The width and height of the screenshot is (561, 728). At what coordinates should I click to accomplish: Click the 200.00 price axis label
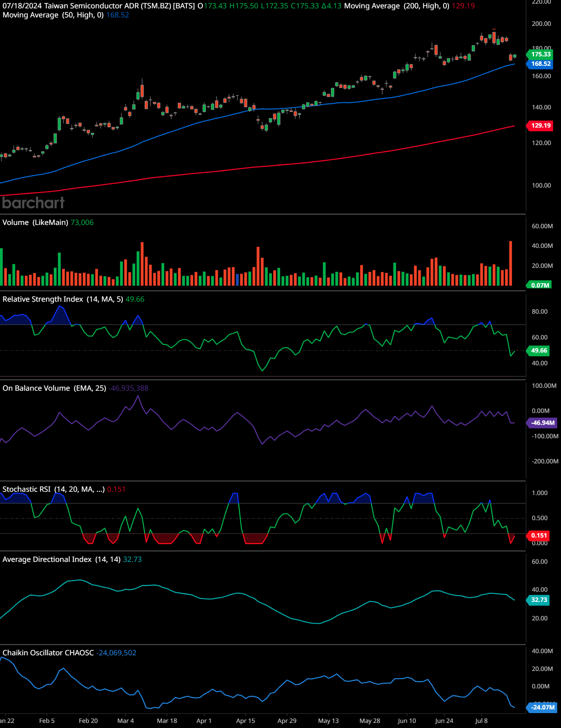[541, 24]
